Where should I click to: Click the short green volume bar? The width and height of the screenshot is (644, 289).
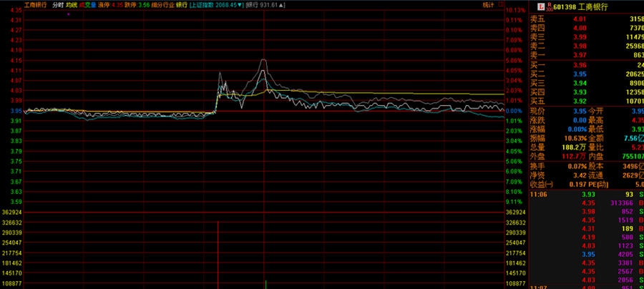265,285
